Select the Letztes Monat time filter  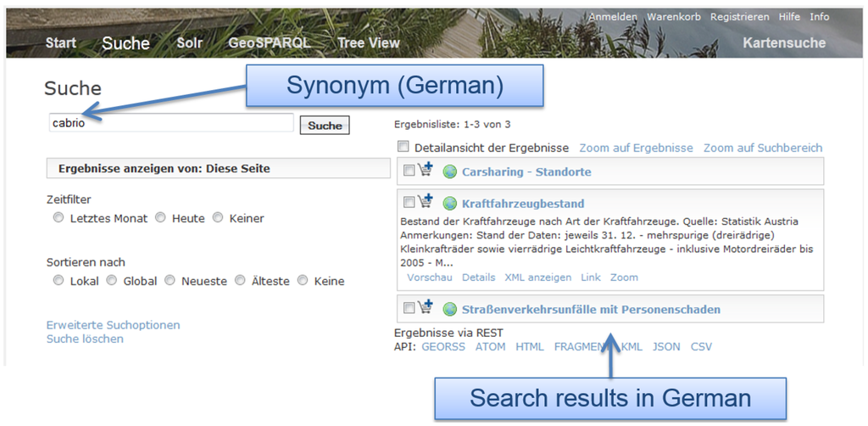58,218
